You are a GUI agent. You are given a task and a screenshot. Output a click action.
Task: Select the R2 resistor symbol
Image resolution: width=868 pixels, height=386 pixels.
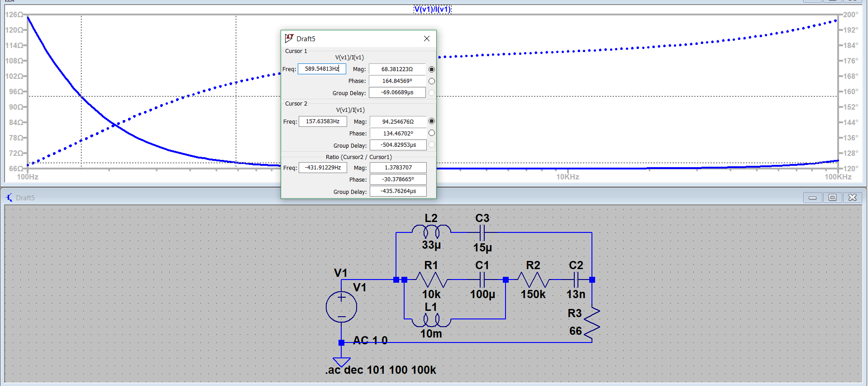pyautogui.click(x=533, y=280)
